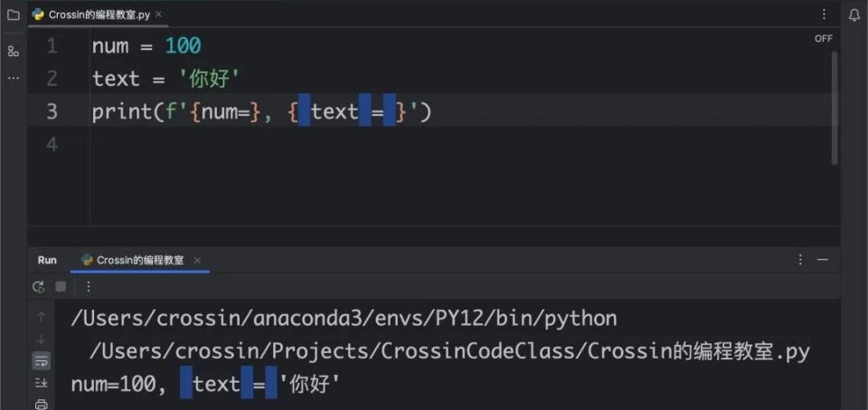Click the num=100 console output
This screenshot has width=868, height=410.
[x=114, y=384]
